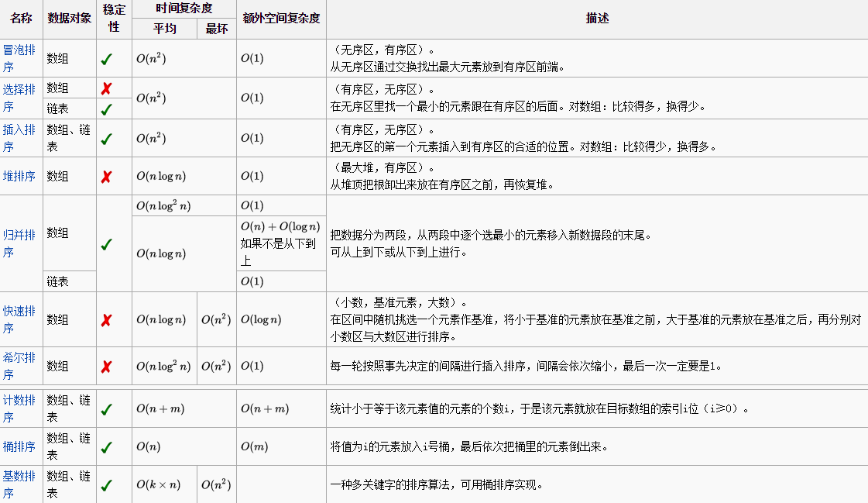Open the 基数排序 link
The image size is (868, 503).
(19, 484)
